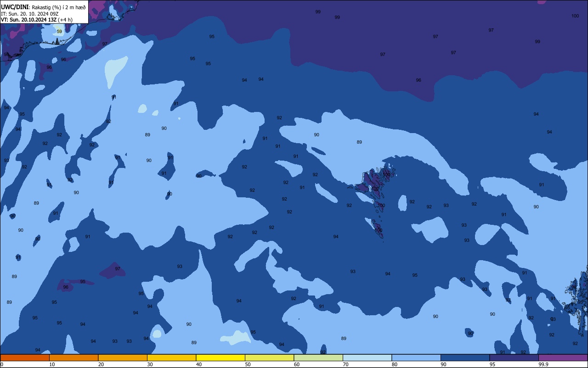Select the 'IT: Sun. 20. 10. 2024 09Z' line

click(x=29, y=14)
